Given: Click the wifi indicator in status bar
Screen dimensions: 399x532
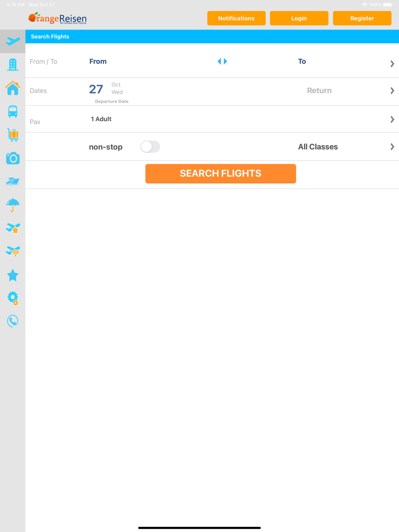Looking at the screenshot, I should 365,5.
